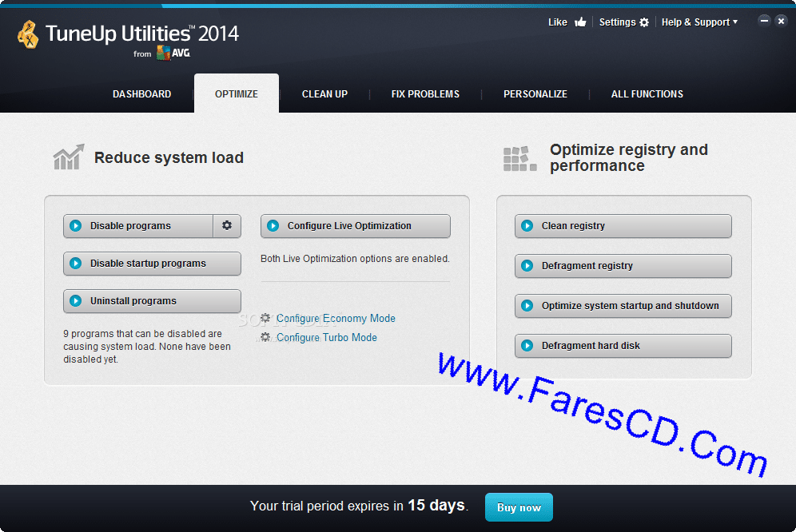
Task: Click the AVG logo under the title
Action: [173, 53]
